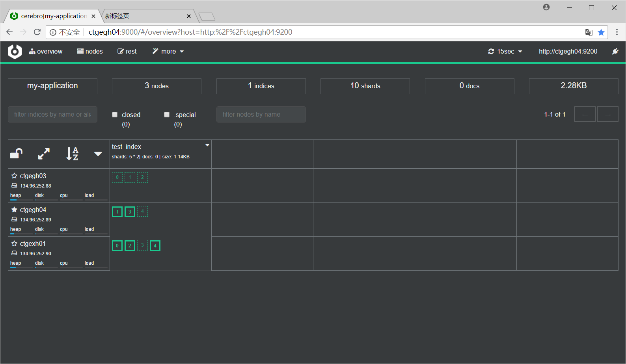Click the disk usage bar for ctgegh04

(x=46, y=234)
